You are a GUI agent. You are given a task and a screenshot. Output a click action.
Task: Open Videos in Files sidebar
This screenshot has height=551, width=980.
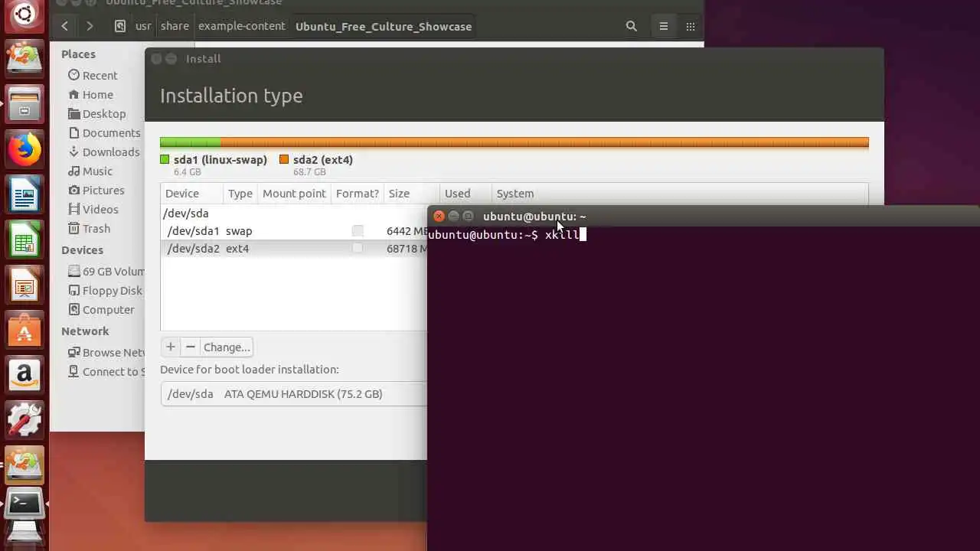[100, 209]
